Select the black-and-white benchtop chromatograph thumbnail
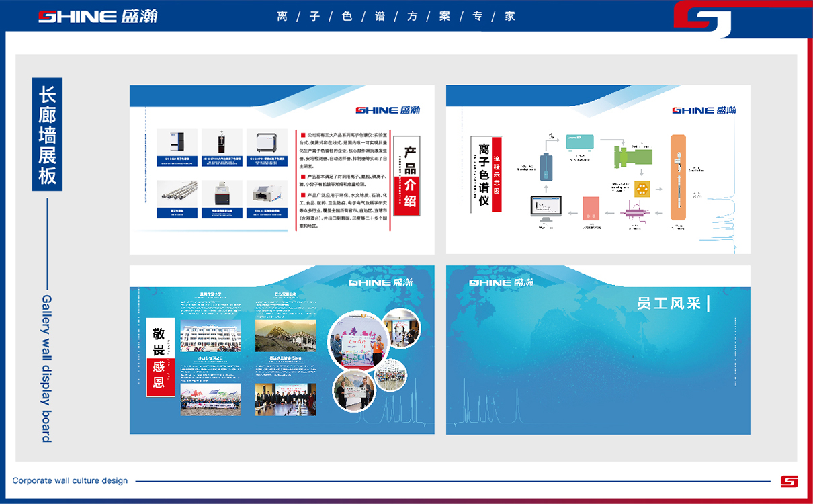 point(177,147)
